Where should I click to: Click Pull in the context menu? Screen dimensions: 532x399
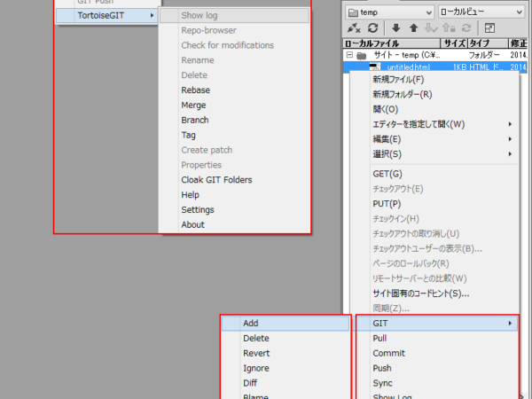point(379,339)
